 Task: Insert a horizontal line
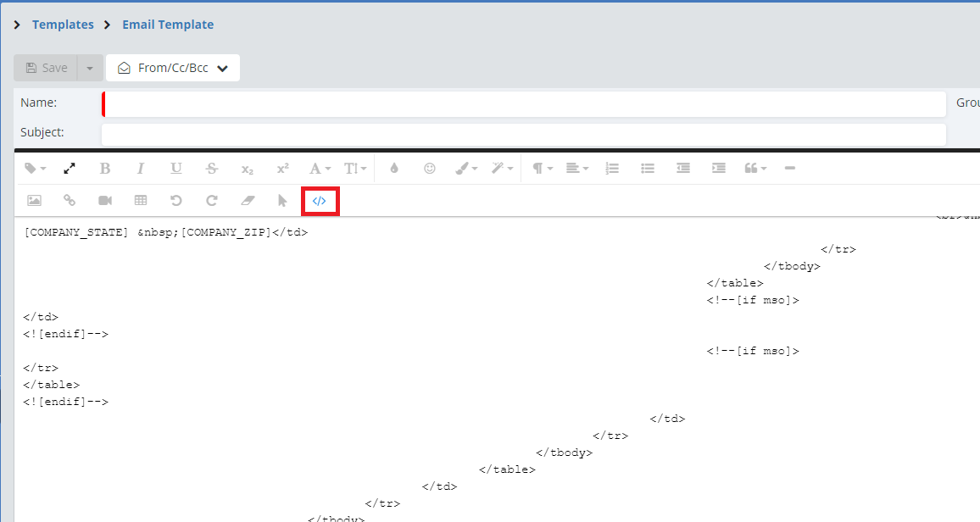pos(790,169)
